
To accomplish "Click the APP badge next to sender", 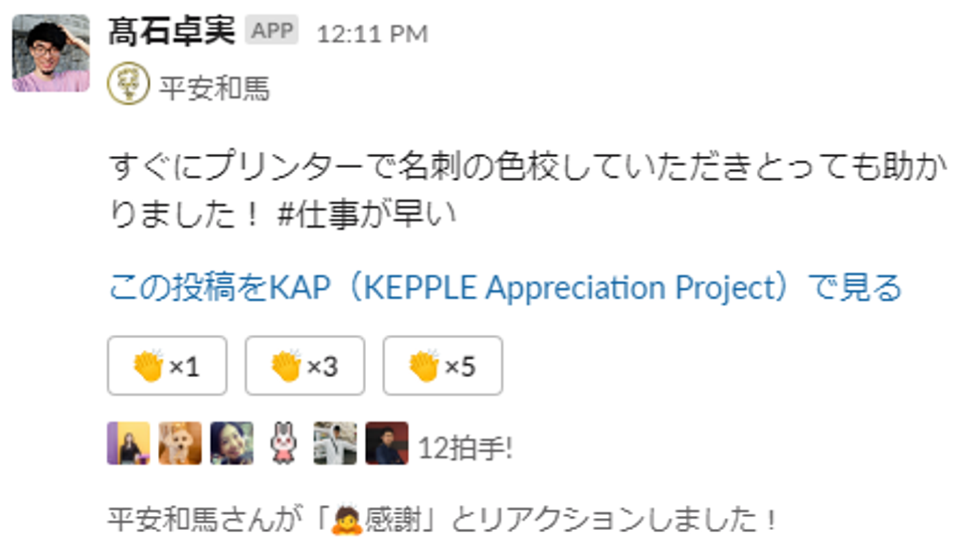I will 272,31.
